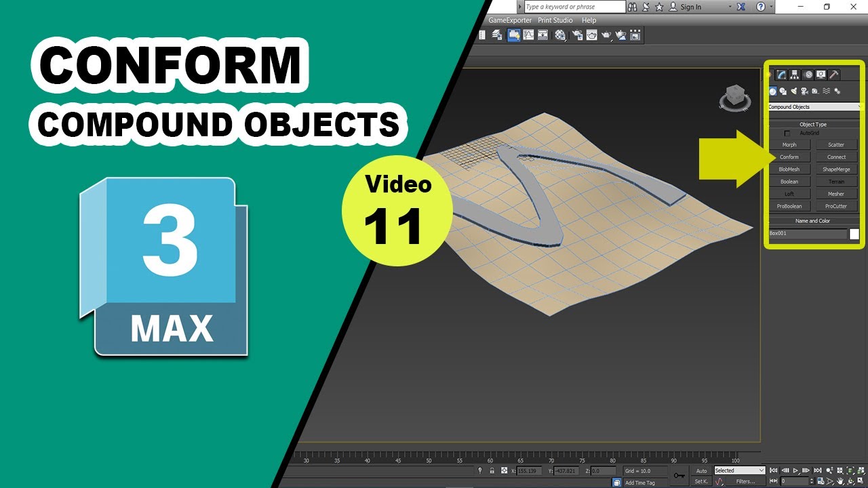Open the white object color swatch
Screen dimensions: 868x488
[x=854, y=234]
